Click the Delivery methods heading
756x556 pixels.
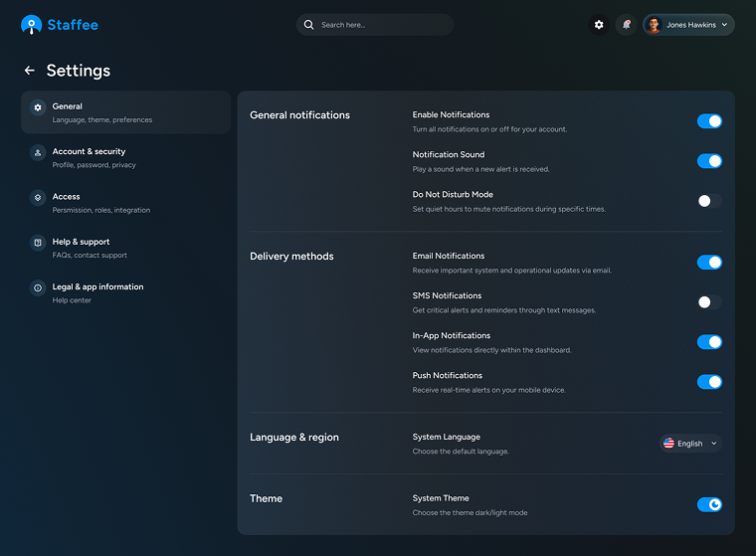point(291,257)
